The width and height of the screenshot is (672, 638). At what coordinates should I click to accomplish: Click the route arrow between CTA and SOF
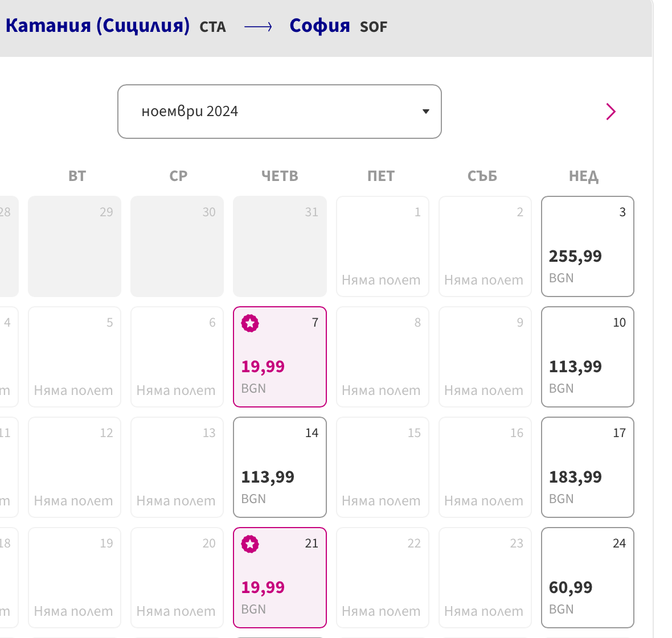click(258, 27)
